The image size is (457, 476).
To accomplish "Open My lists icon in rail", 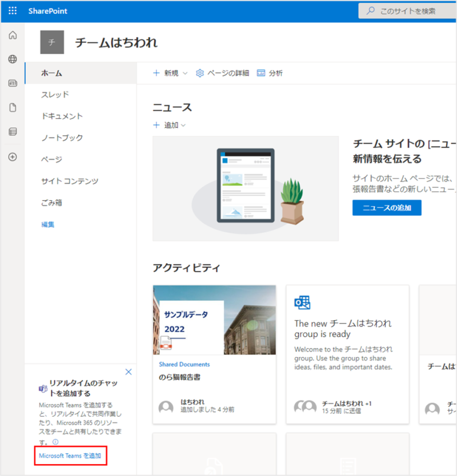I will [x=13, y=132].
